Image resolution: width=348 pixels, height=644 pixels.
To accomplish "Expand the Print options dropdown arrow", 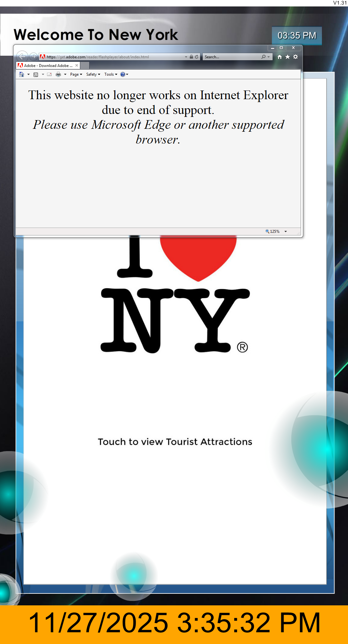I will [x=65, y=74].
